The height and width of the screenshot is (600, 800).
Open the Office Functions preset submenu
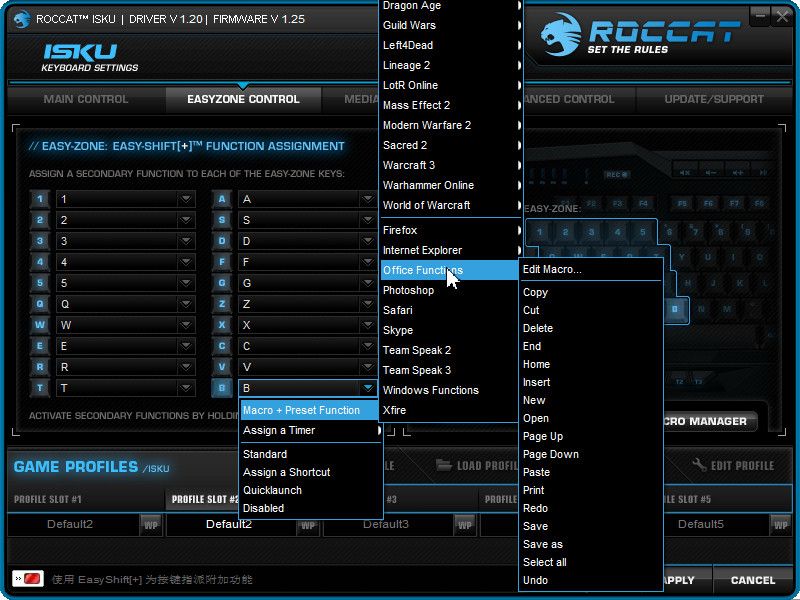pyautogui.click(x=449, y=270)
